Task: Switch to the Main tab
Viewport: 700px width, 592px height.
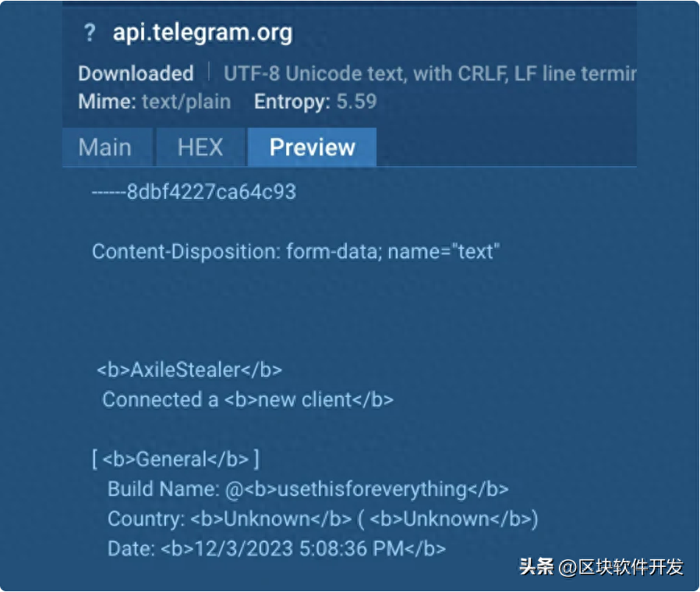Action: (x=107, y=147)
